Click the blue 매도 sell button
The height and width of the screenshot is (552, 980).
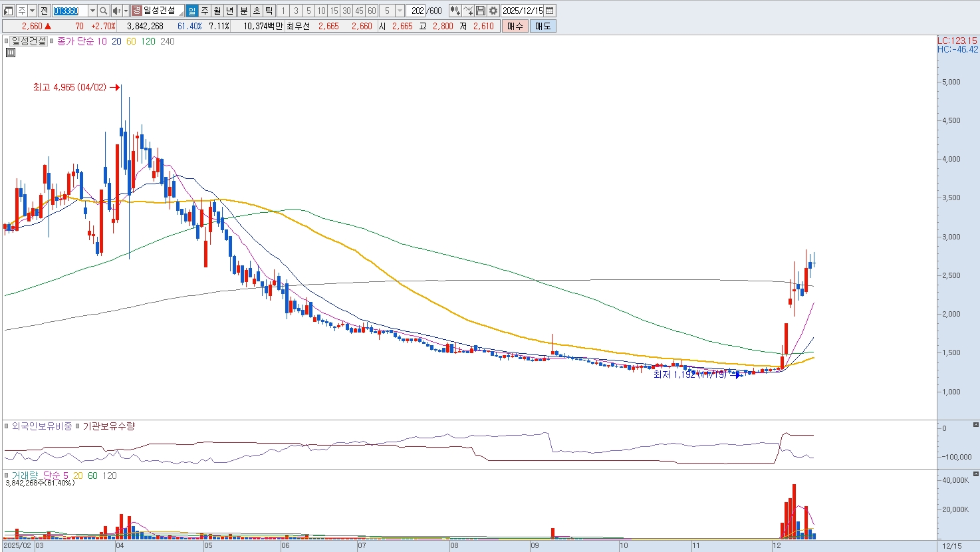click(x=543, y=26)
